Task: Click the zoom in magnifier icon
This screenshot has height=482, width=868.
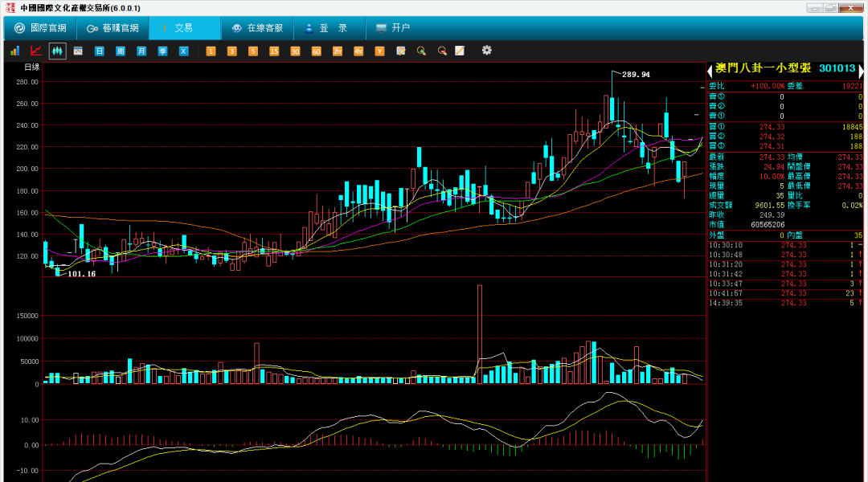Action: [x=421, y=51]
